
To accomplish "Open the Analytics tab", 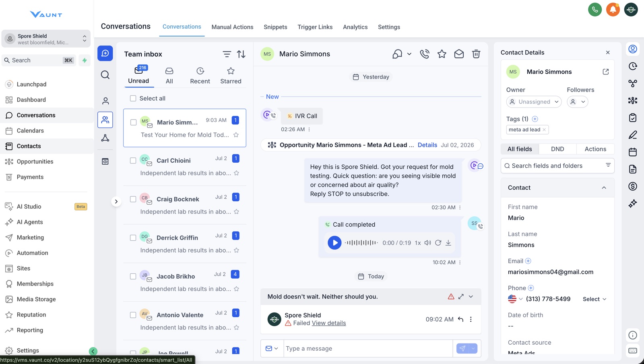I will [x=355, y=27].
